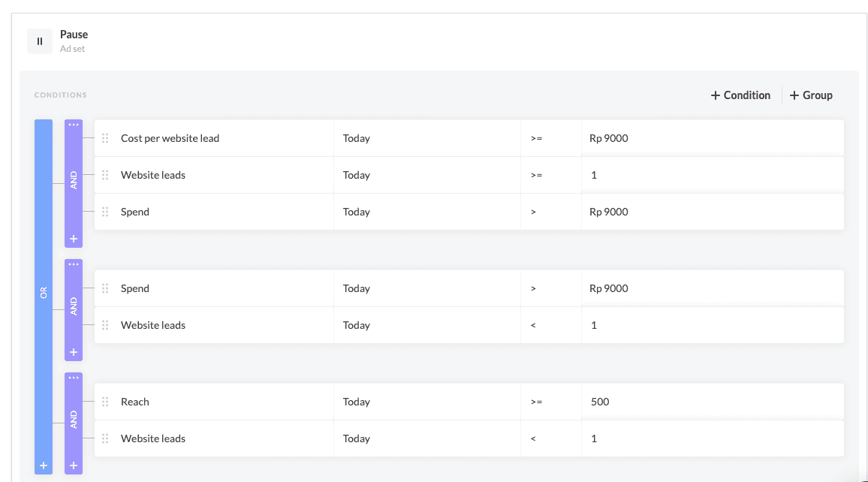The image size is (868, 482).
Task: Click the plus icon under the third AND group
Action: point(73,465)
